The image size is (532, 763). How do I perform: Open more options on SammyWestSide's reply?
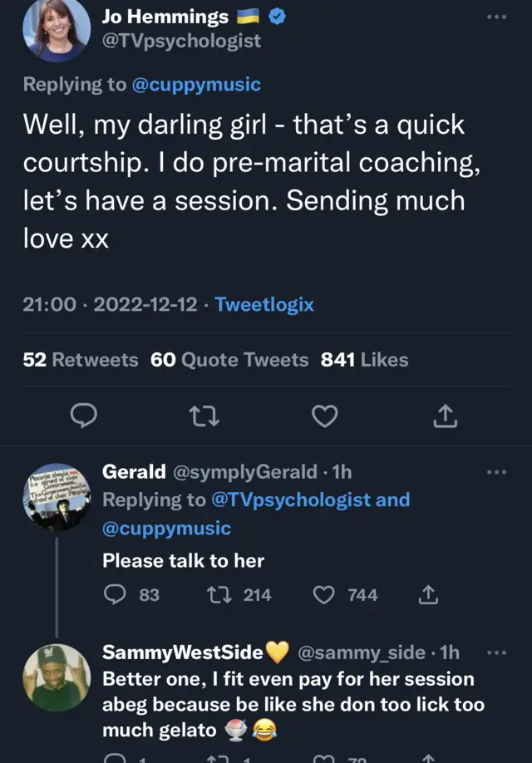point(496,653)
